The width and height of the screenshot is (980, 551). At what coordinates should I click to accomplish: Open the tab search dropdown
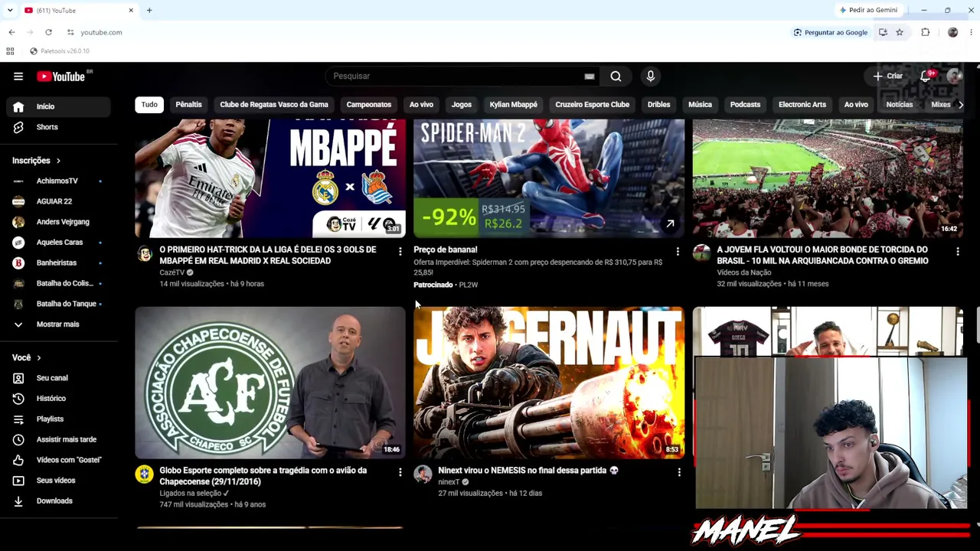tap(10, 10)
